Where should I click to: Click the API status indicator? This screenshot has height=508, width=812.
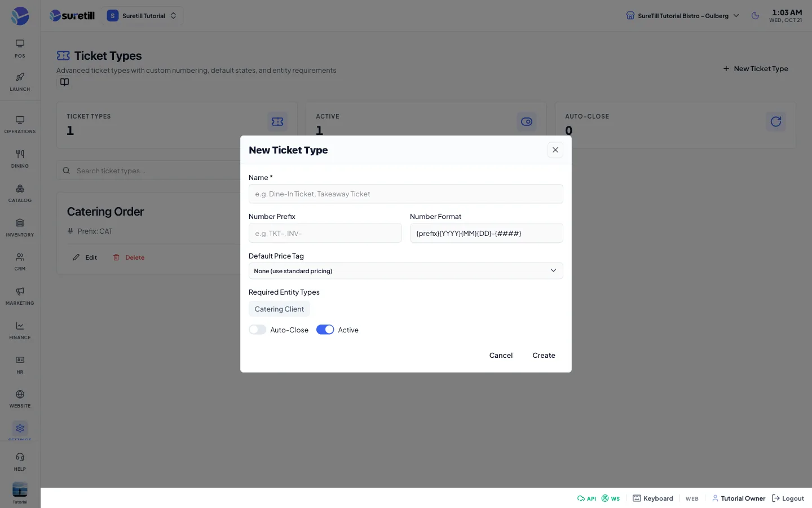pyautogui.click(x=586, y=498)
